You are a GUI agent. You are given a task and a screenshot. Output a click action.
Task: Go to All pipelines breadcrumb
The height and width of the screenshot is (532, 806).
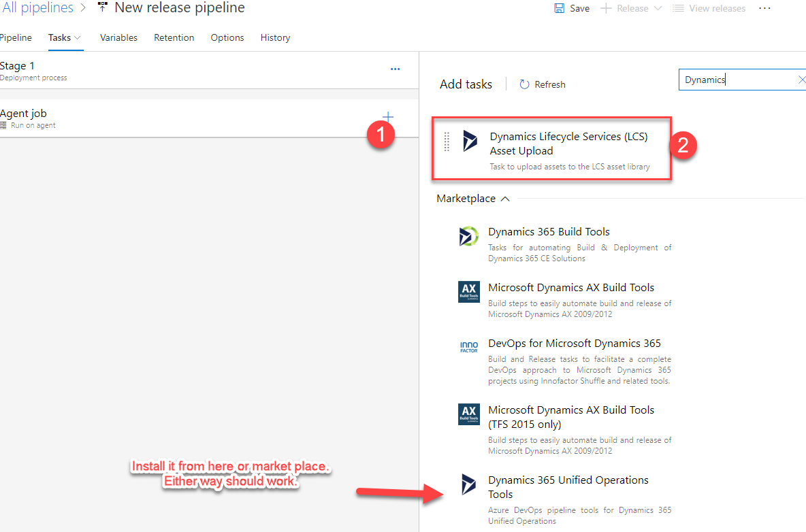coord(37,7)
